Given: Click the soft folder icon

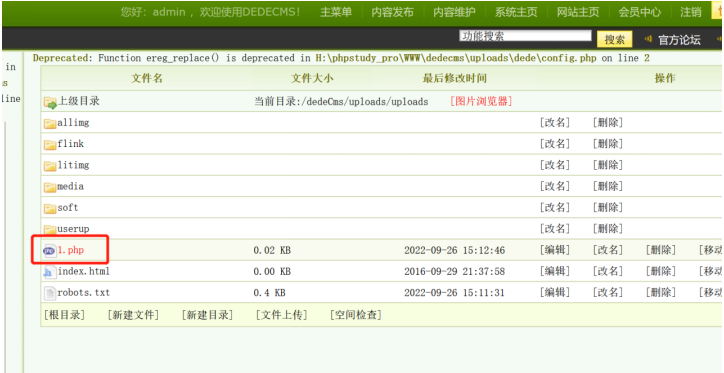Looking at the screenshot, I should click(x=50, y=209).
